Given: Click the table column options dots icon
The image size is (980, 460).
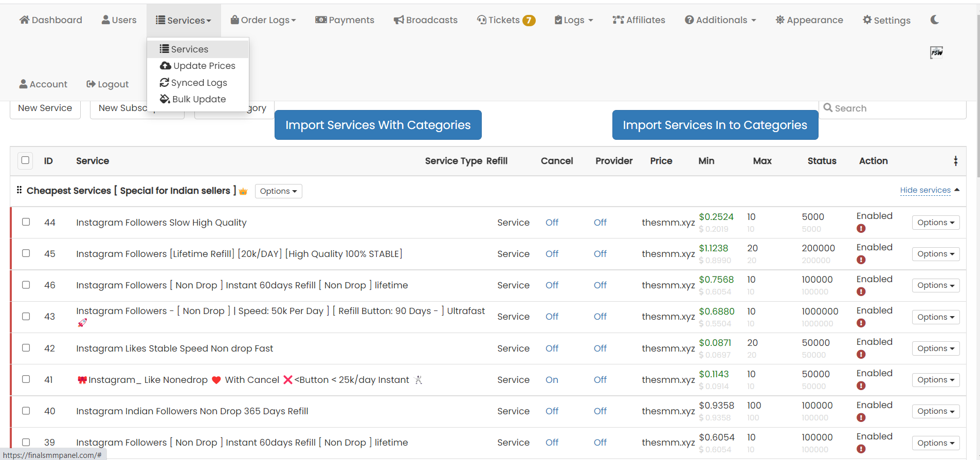Looking at the screenshot, I should 956,161.
